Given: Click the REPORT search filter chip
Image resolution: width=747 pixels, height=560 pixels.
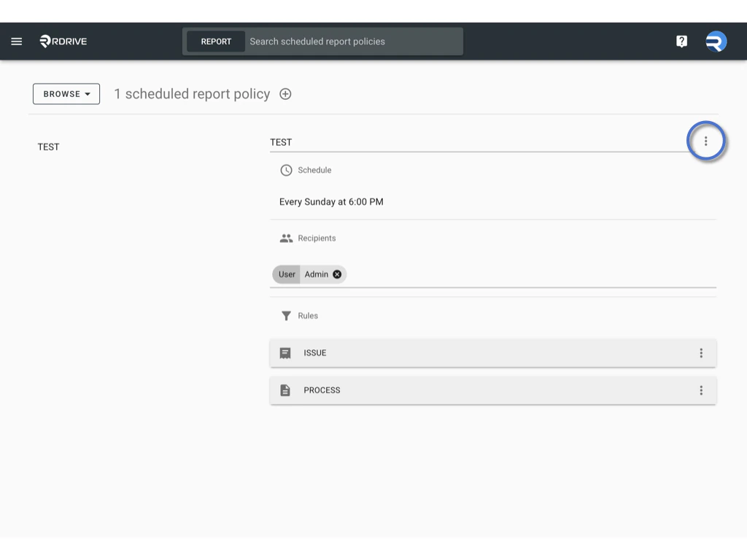Looking at the screenshot, I should [x=215, y=41].
